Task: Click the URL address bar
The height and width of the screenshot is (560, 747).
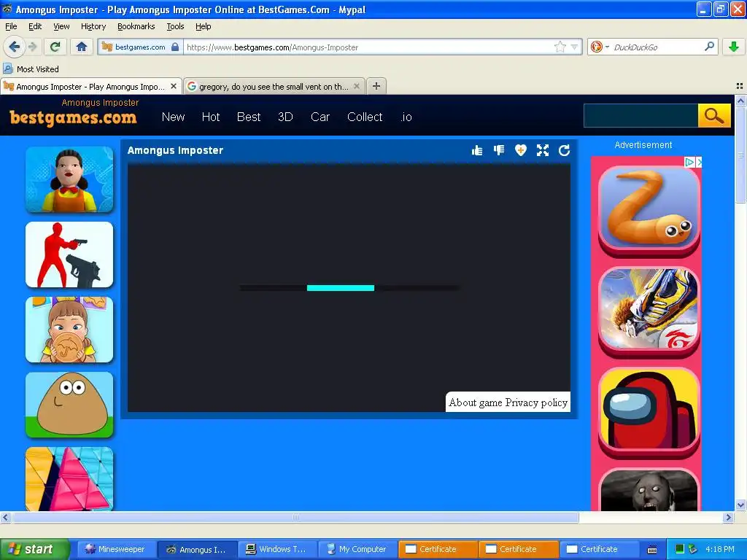Action: 369,47
